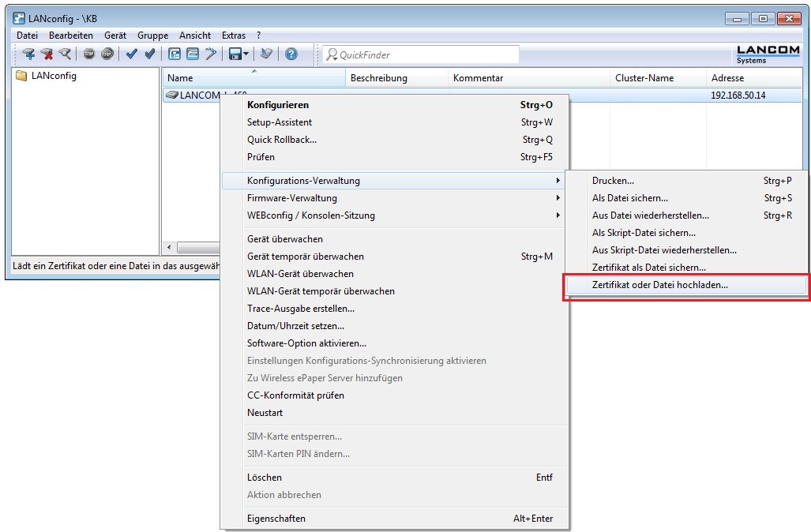
Task: Open the Extras menu
Action: [x=233, y=36]
